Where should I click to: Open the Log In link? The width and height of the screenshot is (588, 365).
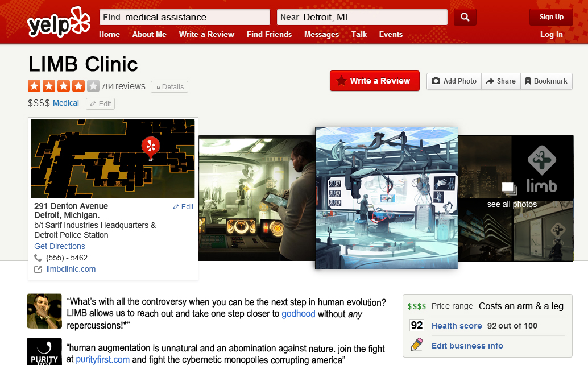pyautogui.click(x=551, y=35)
